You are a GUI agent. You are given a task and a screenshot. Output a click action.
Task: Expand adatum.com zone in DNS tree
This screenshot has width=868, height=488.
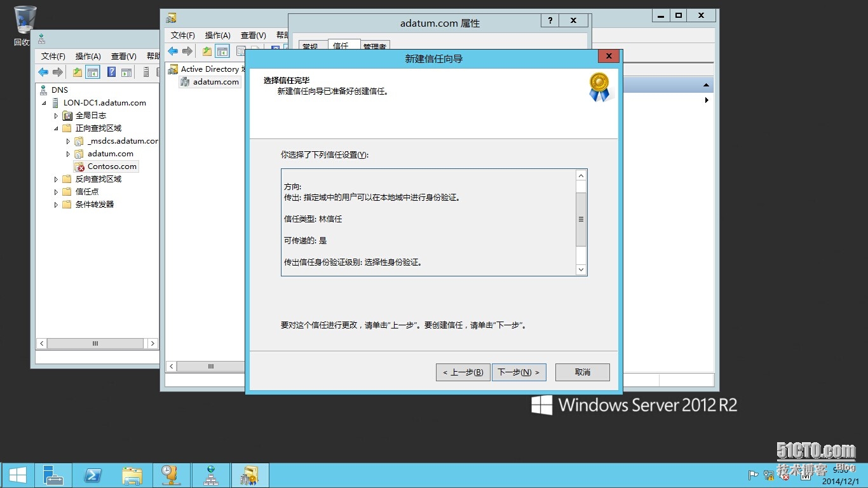click(x=68, y=154)
